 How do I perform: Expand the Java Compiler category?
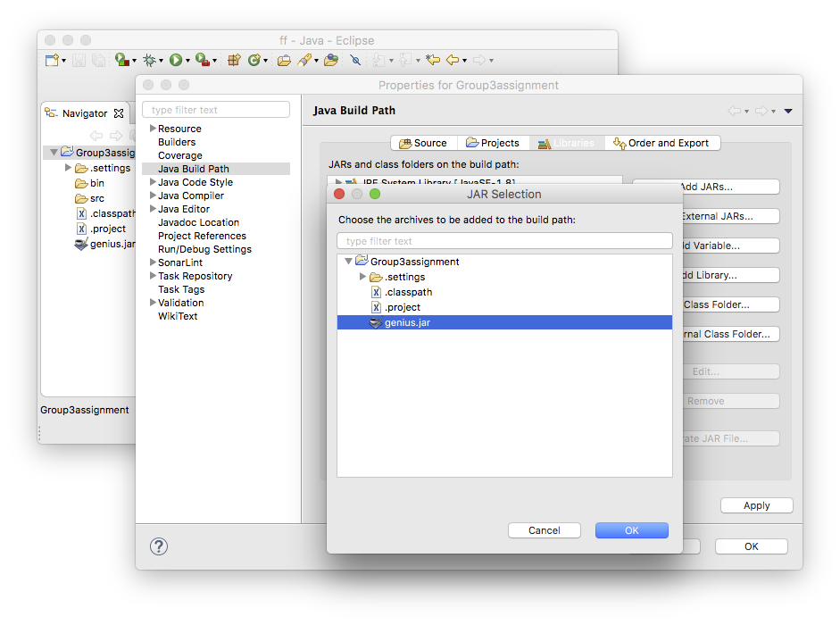pyautogui.click(x=153, y=196)
